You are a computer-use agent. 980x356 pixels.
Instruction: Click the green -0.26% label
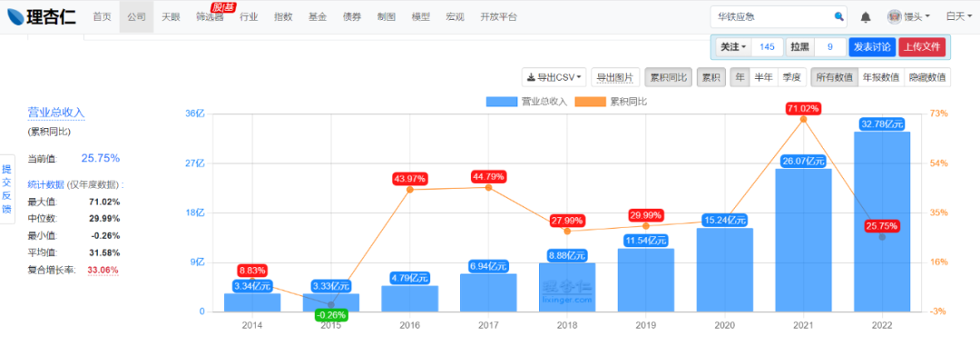pos(331,315)
